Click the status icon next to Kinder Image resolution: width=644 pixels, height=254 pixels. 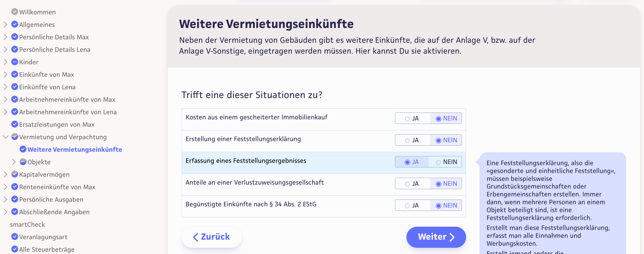[x=15, y=62]
